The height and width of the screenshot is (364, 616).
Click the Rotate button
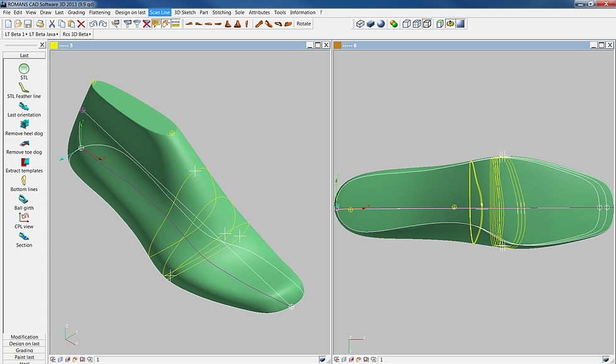(304, 24)
